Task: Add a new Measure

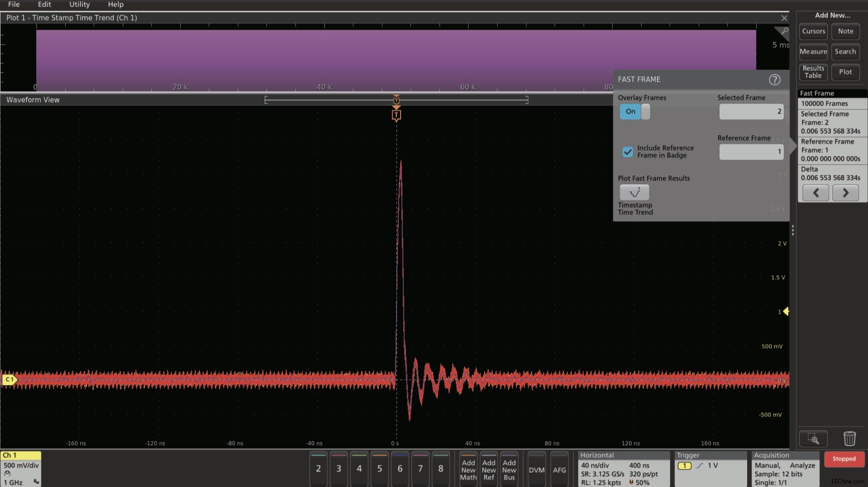Action: point(813,52)
